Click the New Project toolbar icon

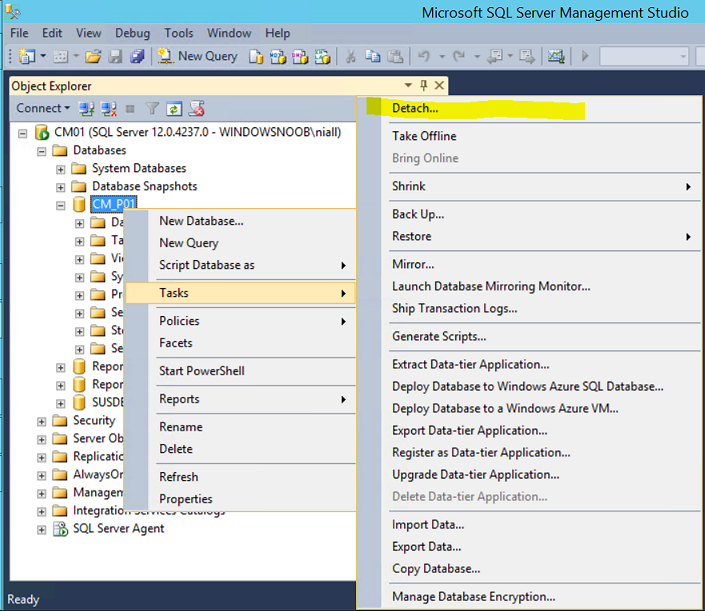tap(27, 56)
